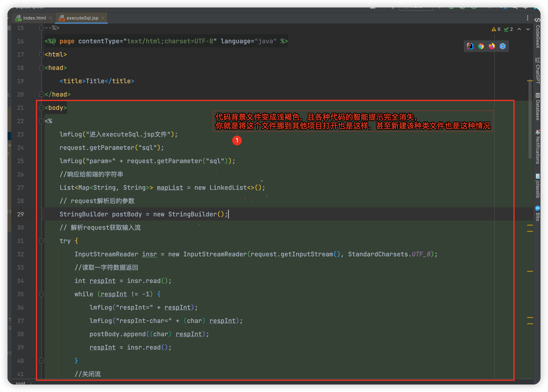Toggle fold marker at closing brace line 40
This screenshot has width=548, height=392.
tap(42, 361)
